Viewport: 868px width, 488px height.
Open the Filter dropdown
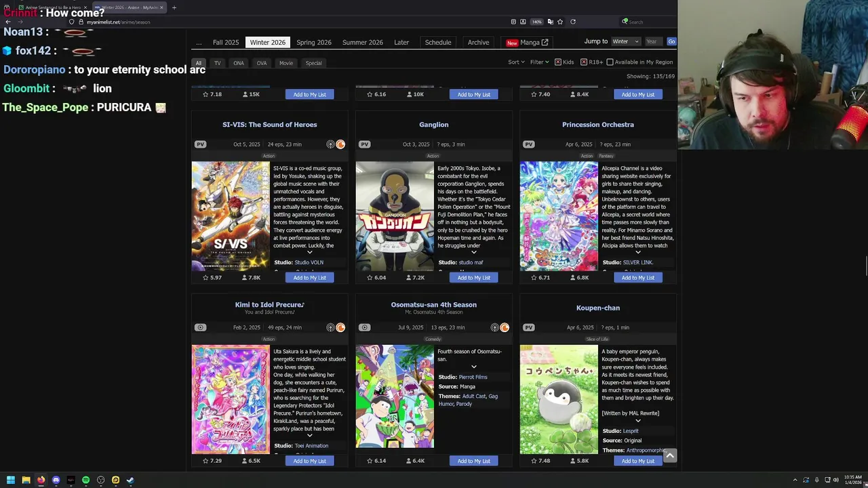(539, 62)
